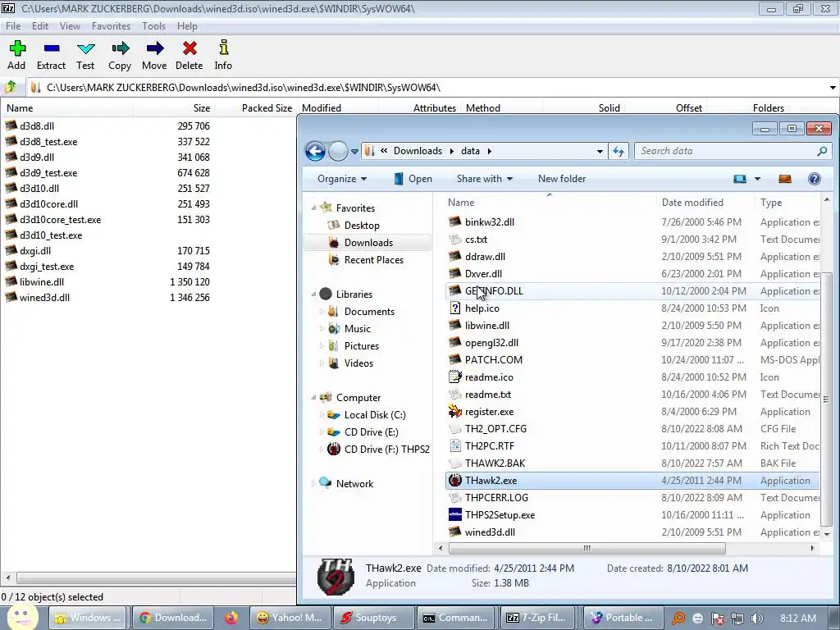
Task: Click the magnifier icon in the system tray
Action: (x=678, y=619)
